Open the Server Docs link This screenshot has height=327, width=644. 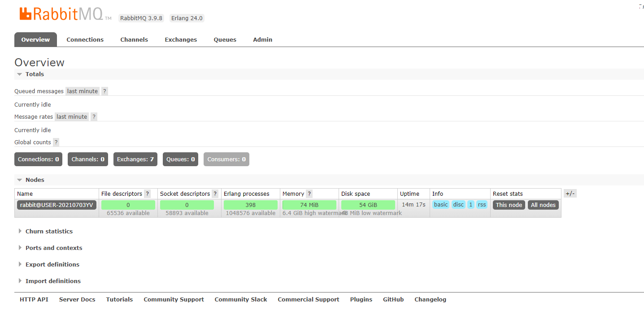click(77, 300)
